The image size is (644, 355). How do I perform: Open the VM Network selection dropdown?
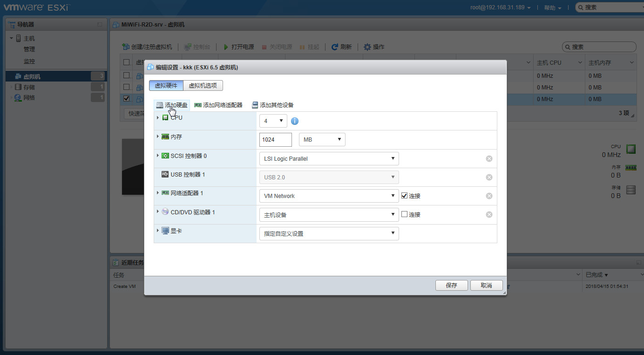tap(328, 196)
